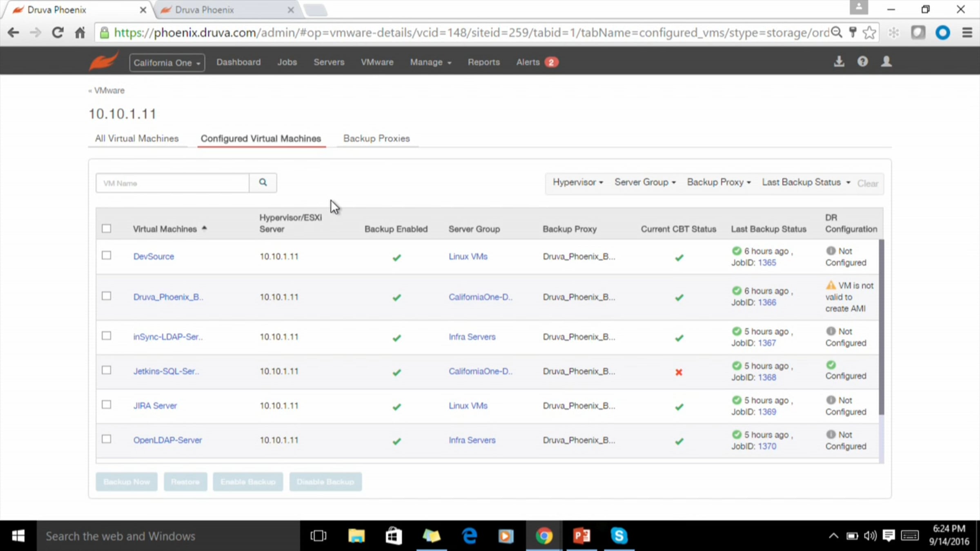Check the OpenLDAP-Server row checkbox
Image resolution: width=980 pixels, height=551 pixels.
pos(107,439)
